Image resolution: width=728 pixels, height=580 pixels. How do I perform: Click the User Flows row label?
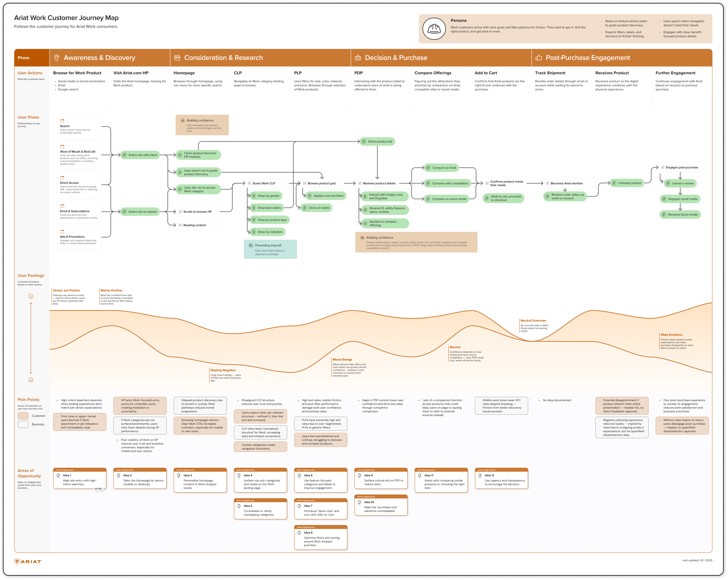point(28,117)
